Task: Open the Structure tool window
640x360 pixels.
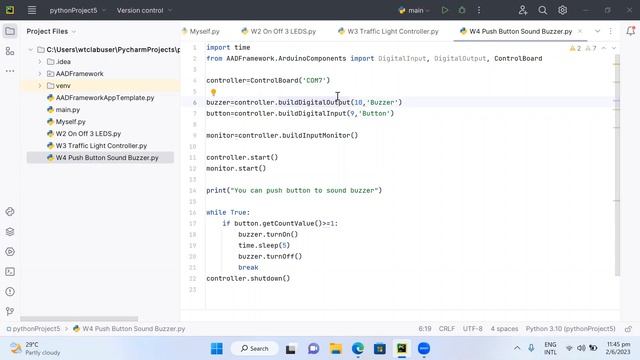Action: coord(10,51)
